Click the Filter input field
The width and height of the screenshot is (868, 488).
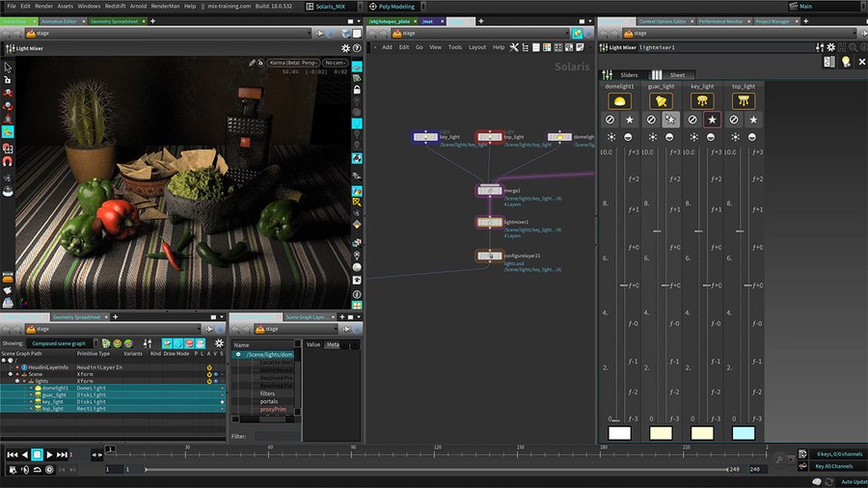(x=277, y=436)
